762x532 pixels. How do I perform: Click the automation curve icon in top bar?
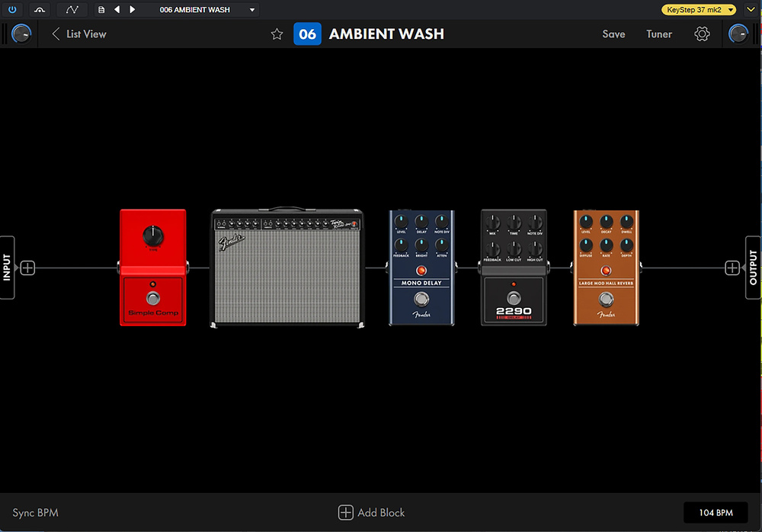point(72,10)
